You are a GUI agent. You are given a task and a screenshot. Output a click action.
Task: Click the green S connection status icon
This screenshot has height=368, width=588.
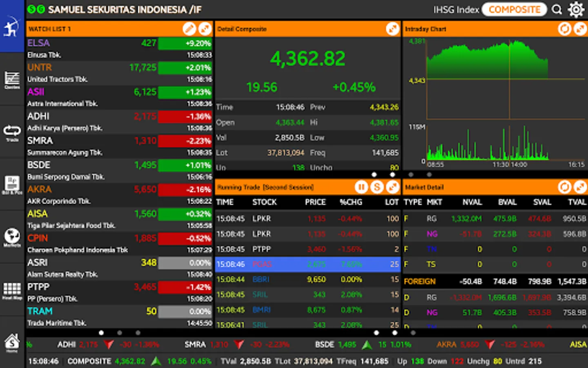[31, 9]
